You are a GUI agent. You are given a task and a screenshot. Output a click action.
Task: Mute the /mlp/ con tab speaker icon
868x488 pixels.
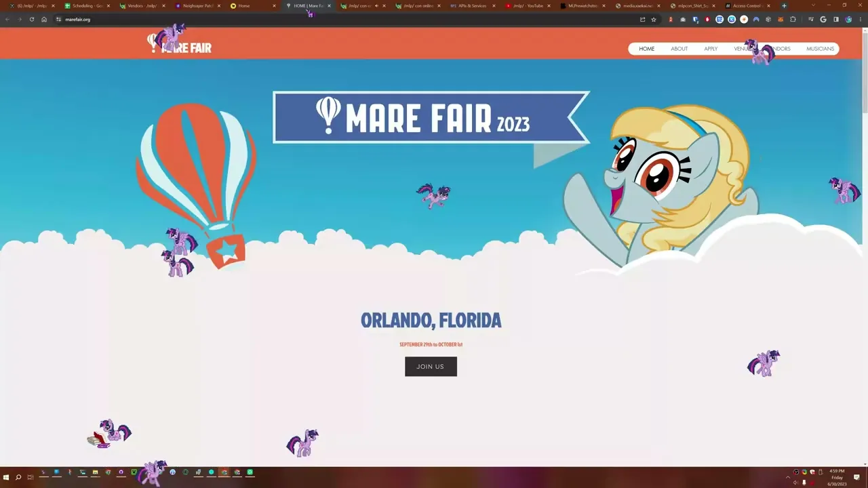376,5
